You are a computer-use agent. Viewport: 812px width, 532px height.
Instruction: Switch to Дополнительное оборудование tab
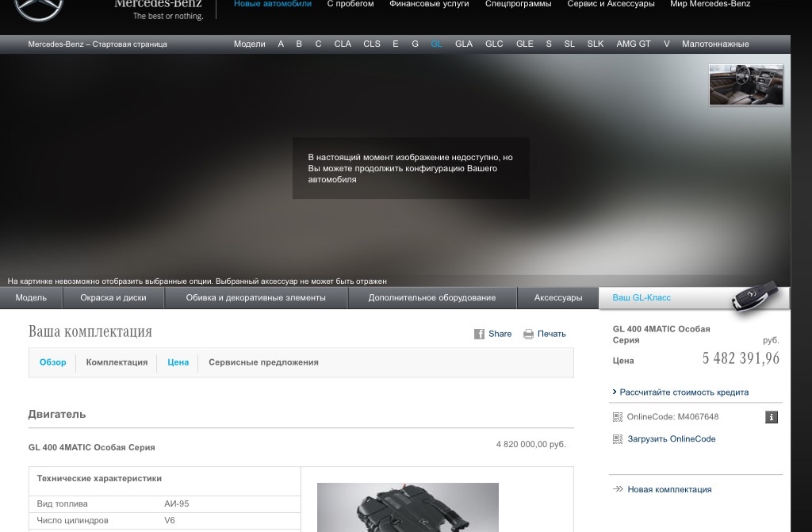tap(432, 298)
